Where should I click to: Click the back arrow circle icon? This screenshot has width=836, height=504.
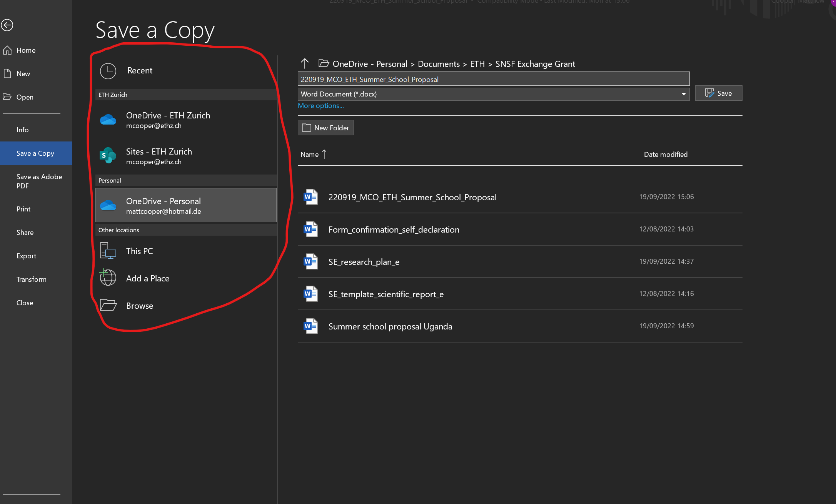pos(7,25)
